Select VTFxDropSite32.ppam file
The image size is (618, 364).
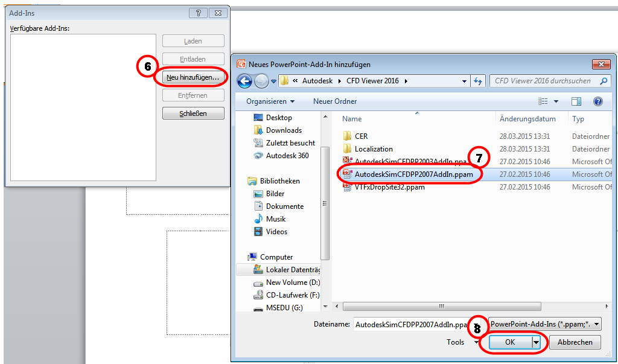click(389, 187)
